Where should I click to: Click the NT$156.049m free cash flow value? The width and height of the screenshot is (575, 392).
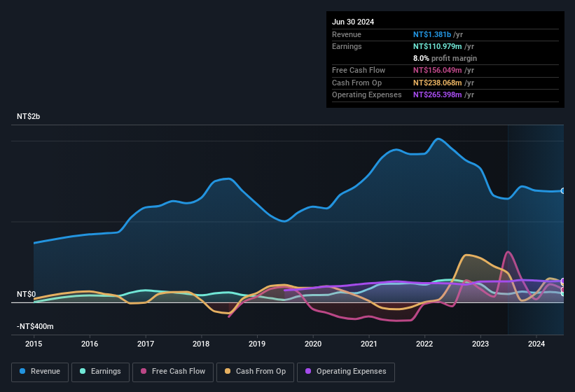click(x=438, y=70)
